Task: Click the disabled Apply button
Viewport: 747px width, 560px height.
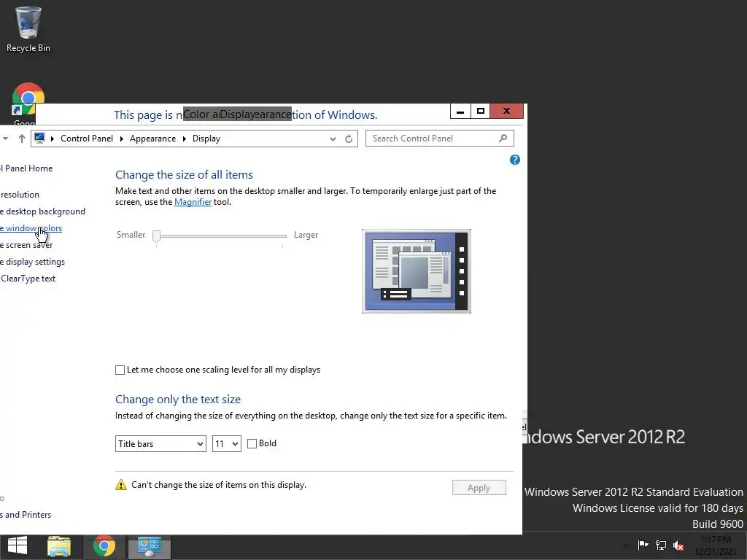Action: (x=479, y=488)
